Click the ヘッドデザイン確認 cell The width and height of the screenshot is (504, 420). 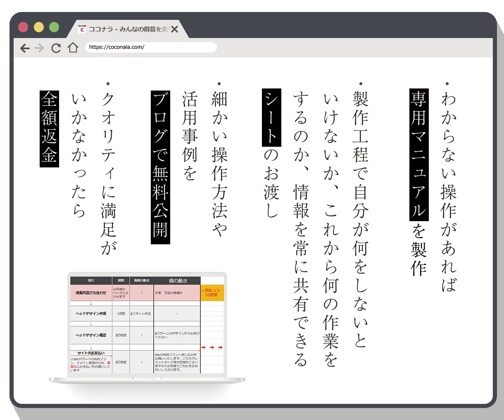point(91,335)
